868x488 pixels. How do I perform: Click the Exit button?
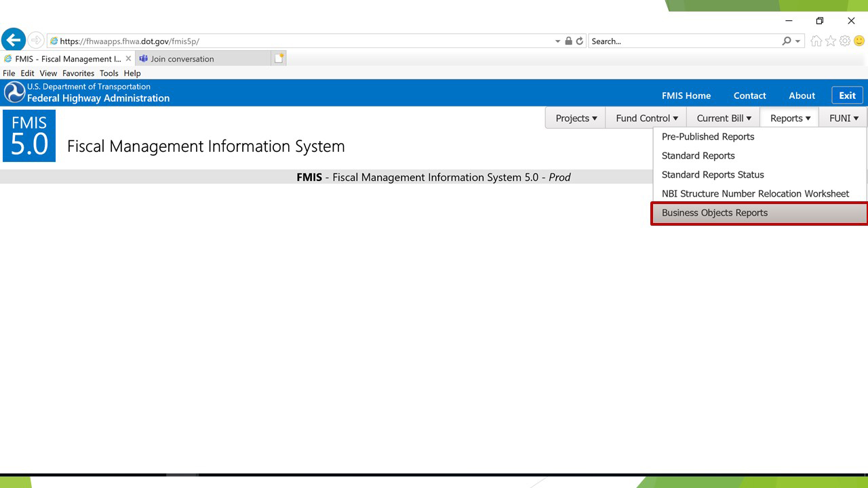click(x=848, y=96)
